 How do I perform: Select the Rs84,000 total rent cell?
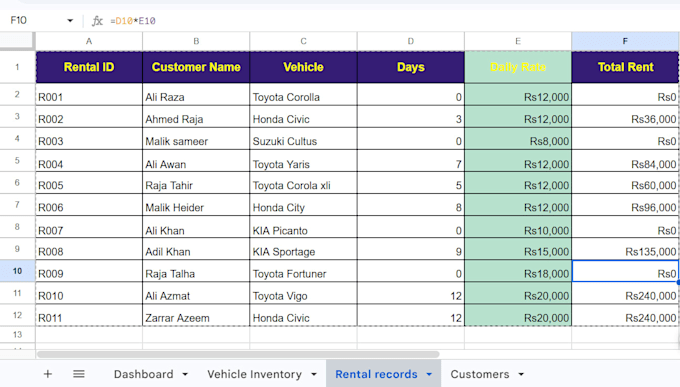click(625, 161)
